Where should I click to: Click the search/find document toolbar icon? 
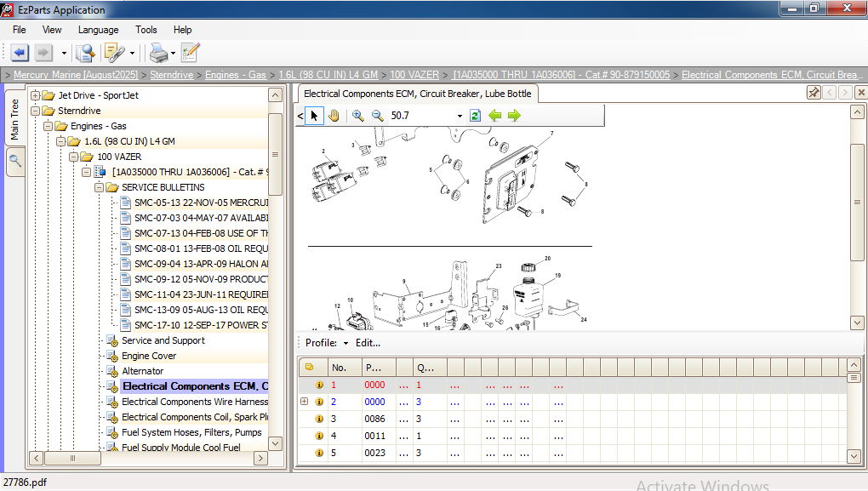click(85, 53)
